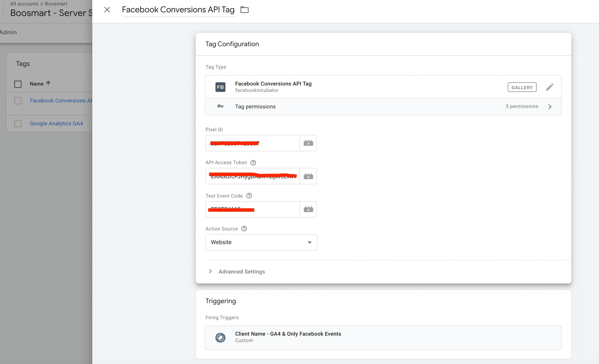Sort tags by the Name column header
The image size is (599, 364).
point(36,84)
